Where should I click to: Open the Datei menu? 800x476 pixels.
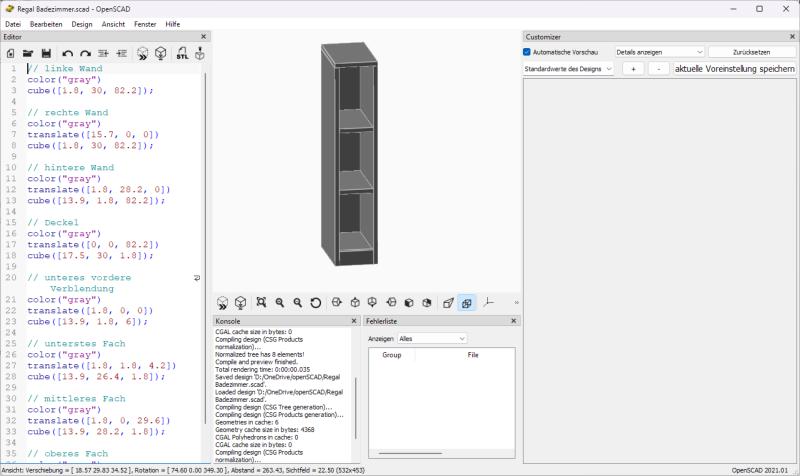13,24
